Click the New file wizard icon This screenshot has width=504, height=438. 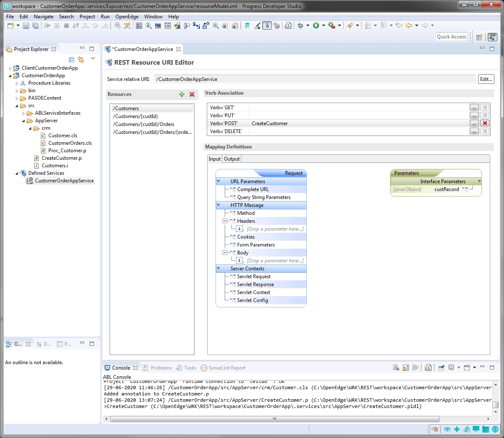pos(10,25)
